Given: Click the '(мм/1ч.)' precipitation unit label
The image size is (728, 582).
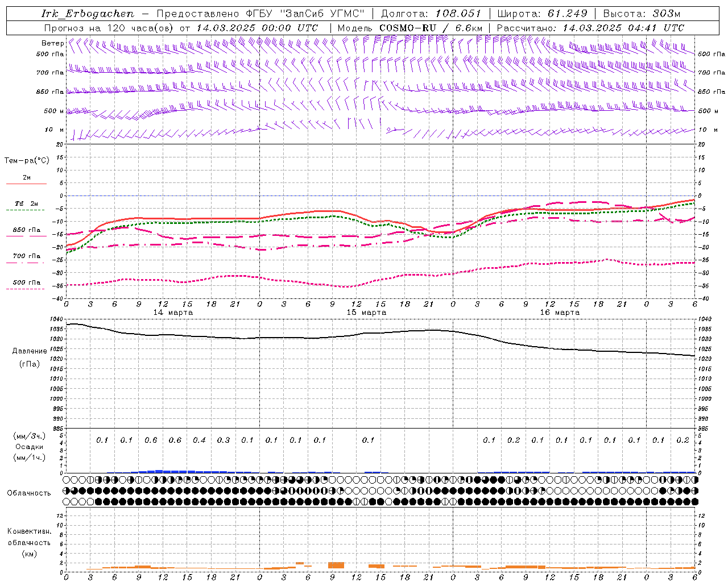Looking at the screenshot, I should point(30,458).
